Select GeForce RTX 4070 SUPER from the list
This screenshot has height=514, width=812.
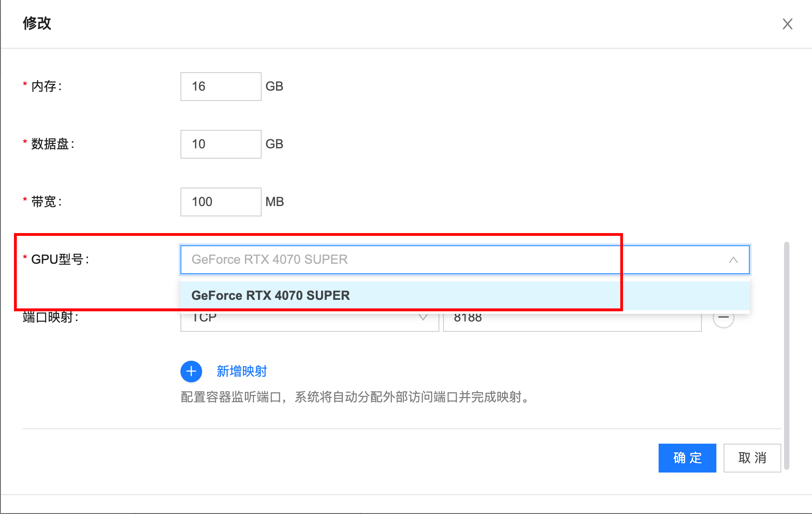click(x=271, y=295)
